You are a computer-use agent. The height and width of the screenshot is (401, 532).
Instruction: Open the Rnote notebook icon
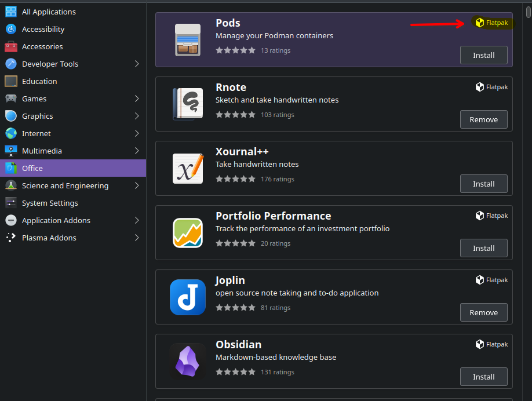pos(188,104)
